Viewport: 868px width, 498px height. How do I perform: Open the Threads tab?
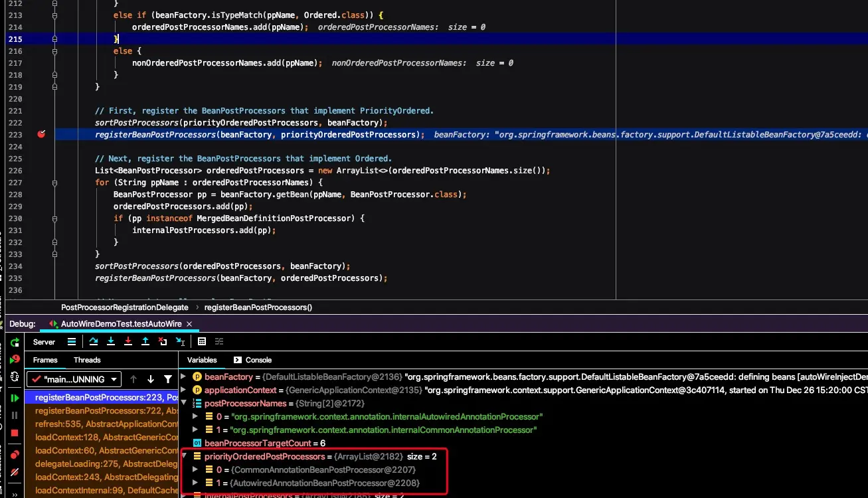(x=87, y=360)
